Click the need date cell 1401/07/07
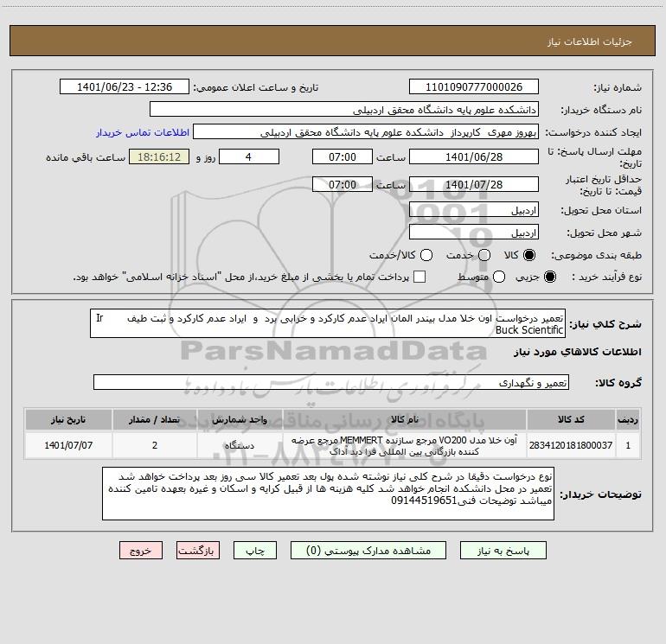Image resolution: width=666 pixels, height=644 pixels. click(68, 445)
